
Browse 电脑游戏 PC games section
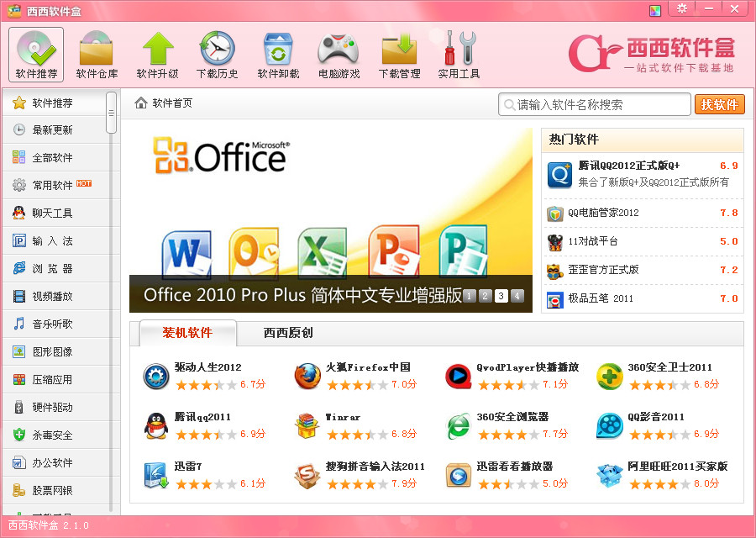point(338,53)
